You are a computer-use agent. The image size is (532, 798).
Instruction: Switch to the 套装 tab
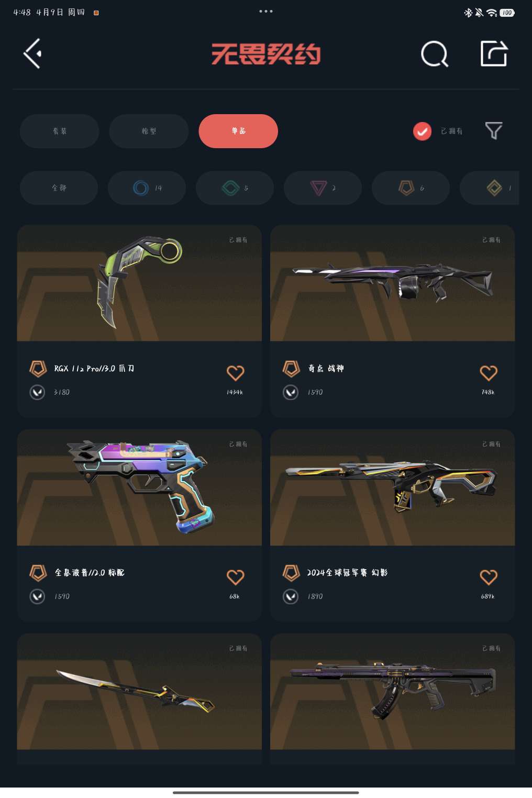pos(60,131)
